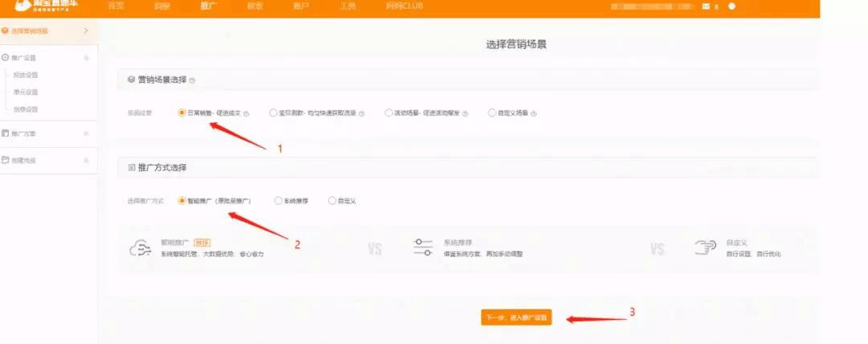Viewport: 868px width, 344px height.
Task: Click the 淘宝直通车 logo
Action: (48, 7)
